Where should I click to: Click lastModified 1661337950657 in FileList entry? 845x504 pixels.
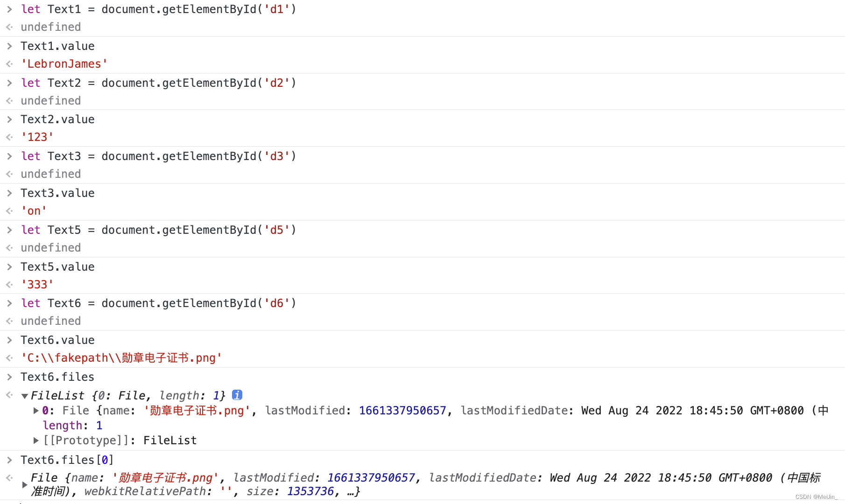click(x=356, y=411)
